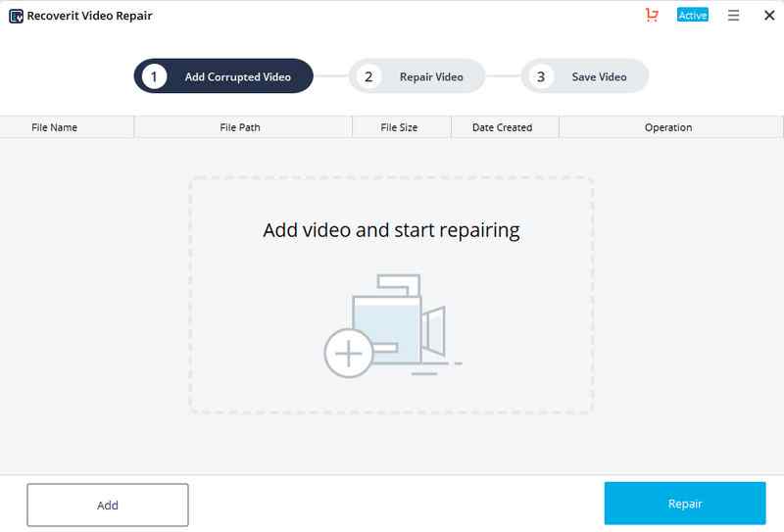The height and width of the screenshot is (532, 784).
Task: Click the Add button
Action: coord(108,505)
